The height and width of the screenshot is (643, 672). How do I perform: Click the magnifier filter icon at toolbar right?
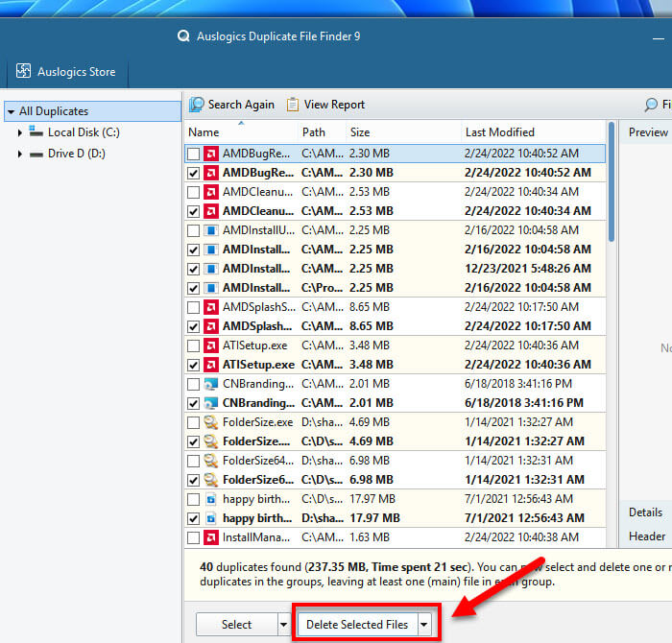[651, 105]
